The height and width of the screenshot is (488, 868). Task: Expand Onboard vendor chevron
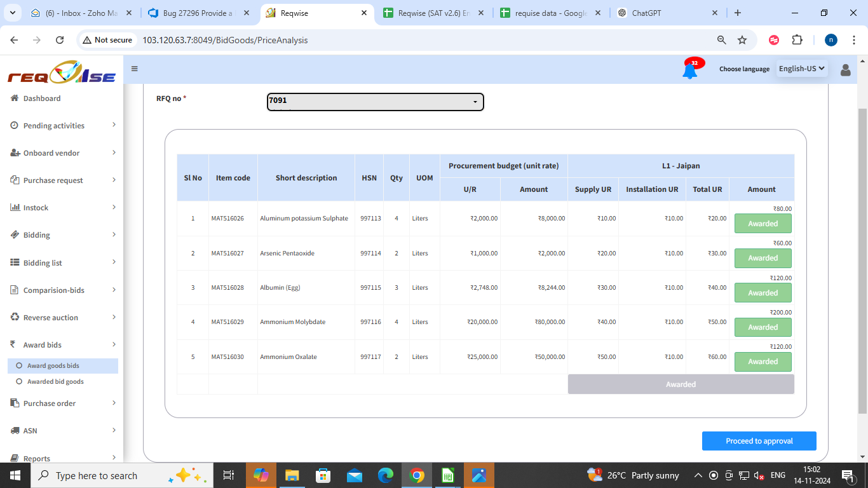coord(114,152)
